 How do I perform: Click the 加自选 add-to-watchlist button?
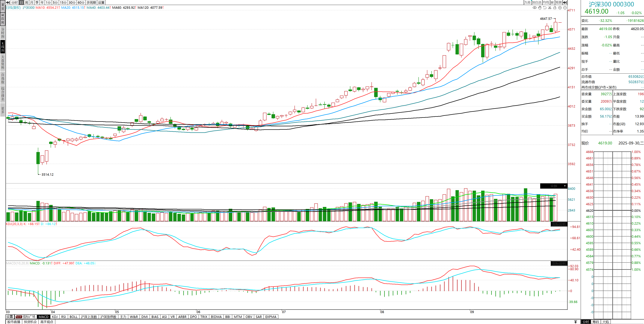[x=536, y=2]
